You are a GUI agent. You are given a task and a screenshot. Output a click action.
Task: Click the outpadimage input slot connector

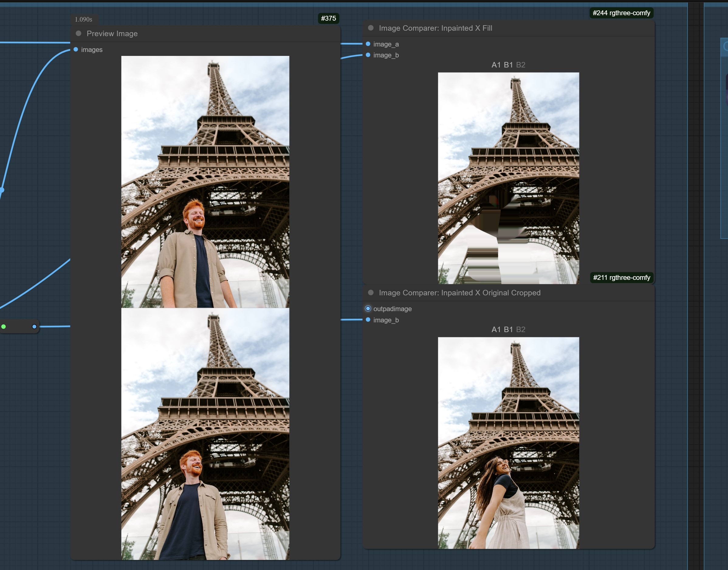tap(368, 309)
